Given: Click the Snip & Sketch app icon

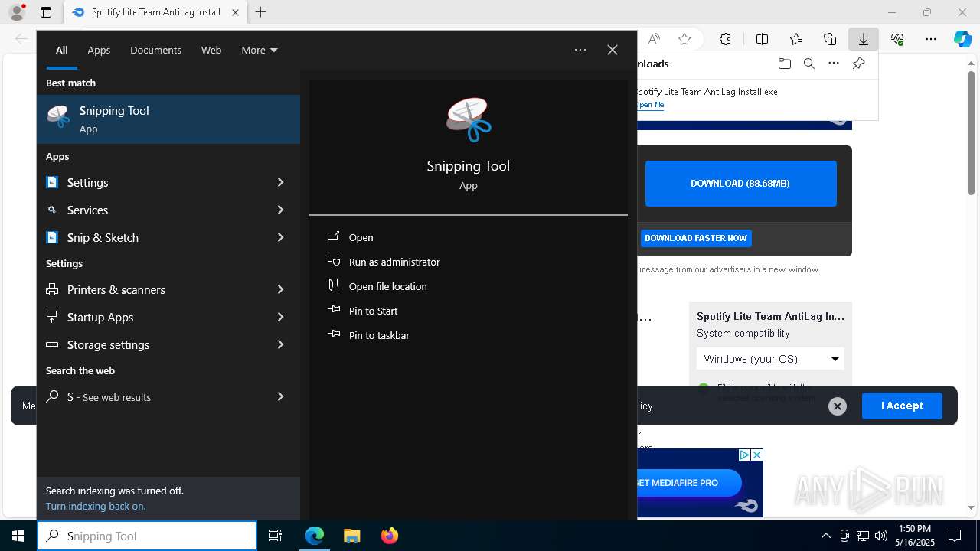Looking at the screenshot, I should 52,237.
